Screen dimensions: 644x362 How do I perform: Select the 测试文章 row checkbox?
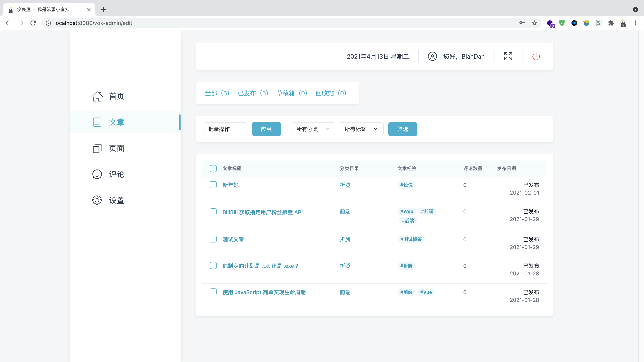pos(213,239)
